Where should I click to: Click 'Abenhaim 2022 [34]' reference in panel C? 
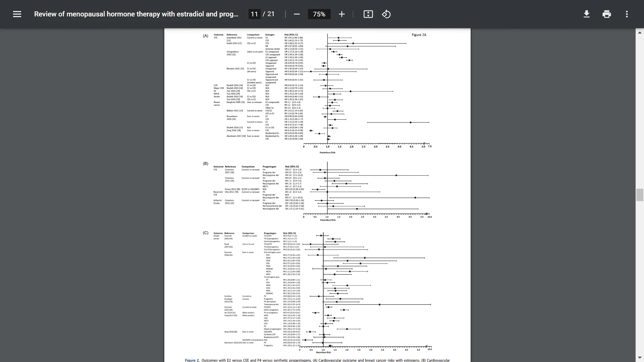233,343
